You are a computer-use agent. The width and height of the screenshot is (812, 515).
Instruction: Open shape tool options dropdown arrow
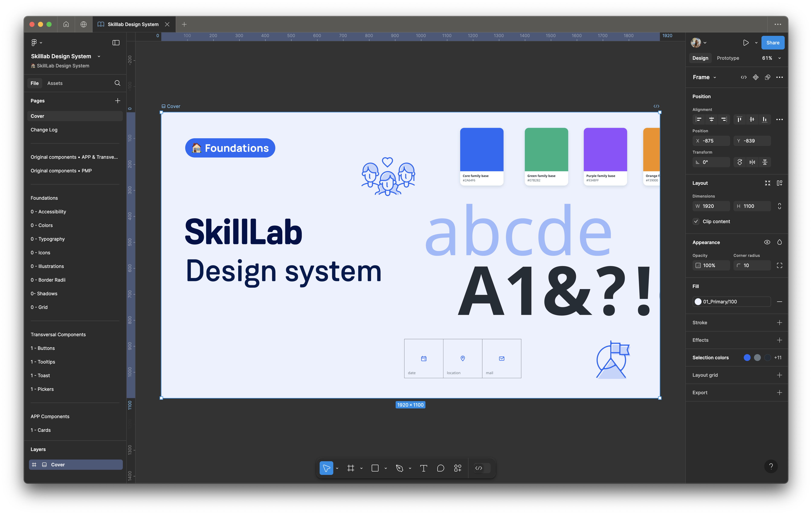click(386, 468)
